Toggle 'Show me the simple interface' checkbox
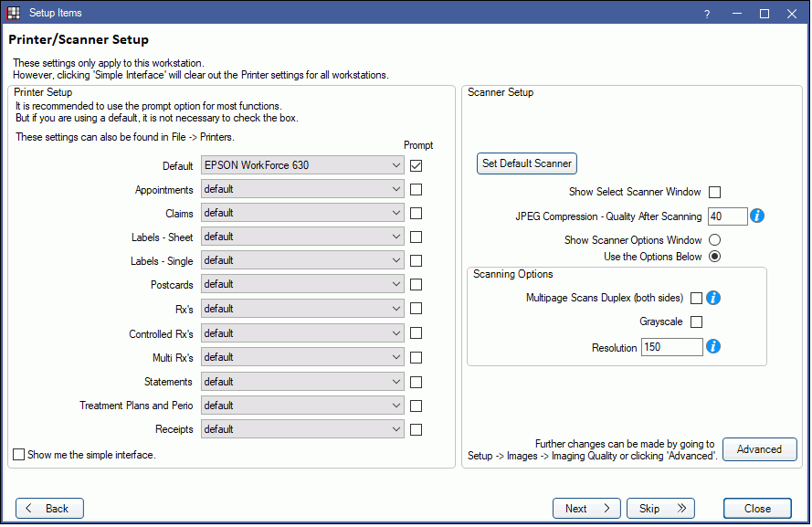This screenshot has height=527, width=812. click(x=19, y=455)
